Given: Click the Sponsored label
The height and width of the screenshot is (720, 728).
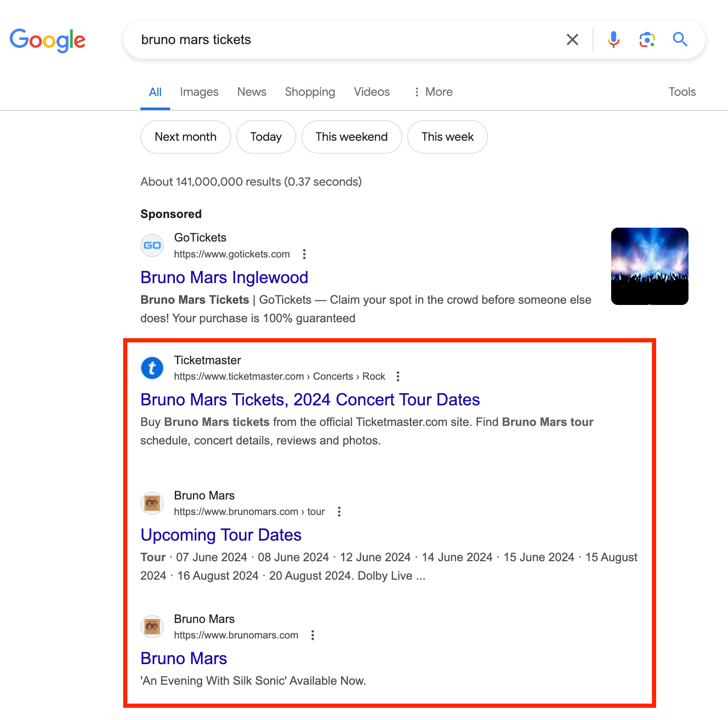Looking at the screenshot, I should 171,214.
